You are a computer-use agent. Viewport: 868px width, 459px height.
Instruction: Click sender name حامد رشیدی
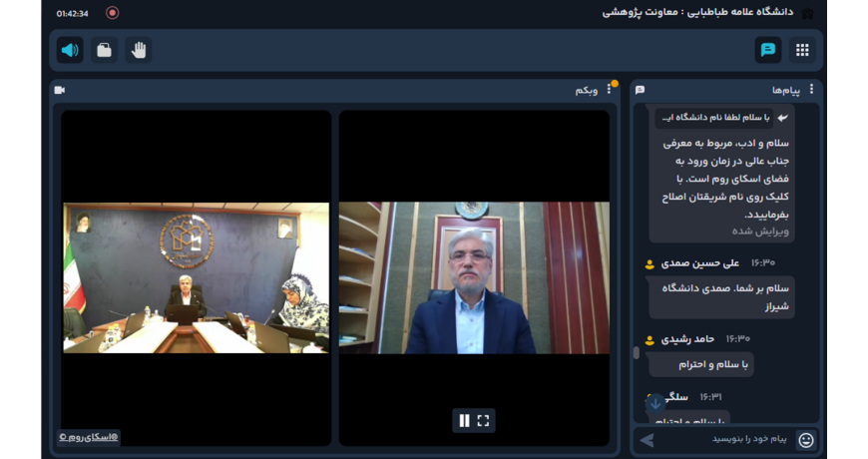[x=687, y=339]
